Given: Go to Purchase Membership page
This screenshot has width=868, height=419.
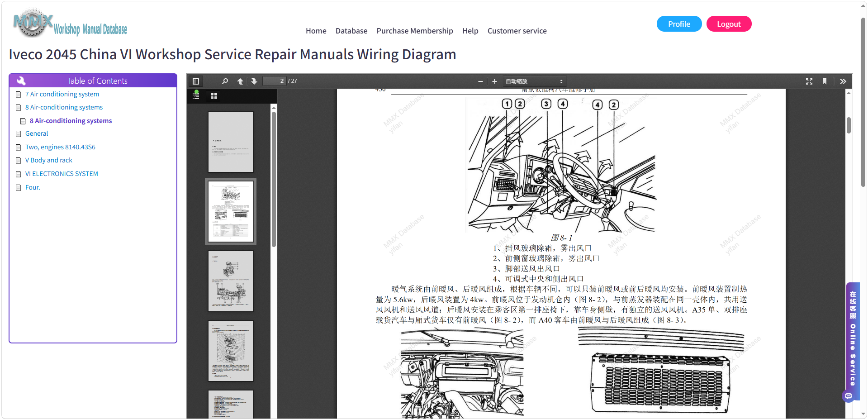Looking at the screenshot, I should click(x=415, y=31).
